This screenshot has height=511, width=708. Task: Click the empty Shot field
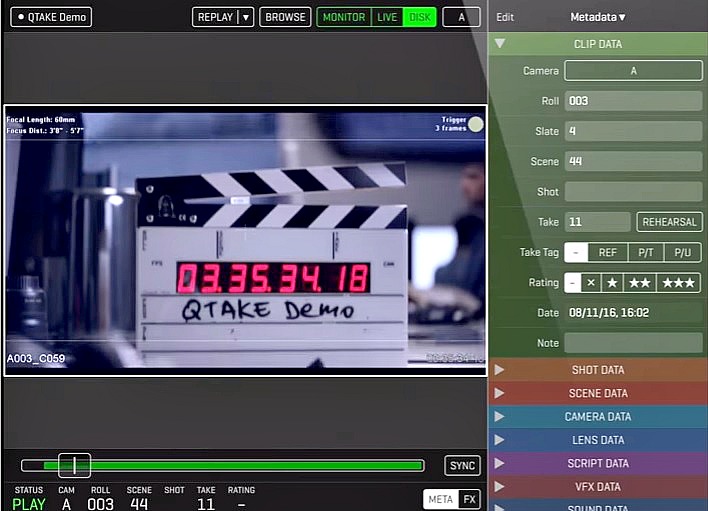coord(633,191)
